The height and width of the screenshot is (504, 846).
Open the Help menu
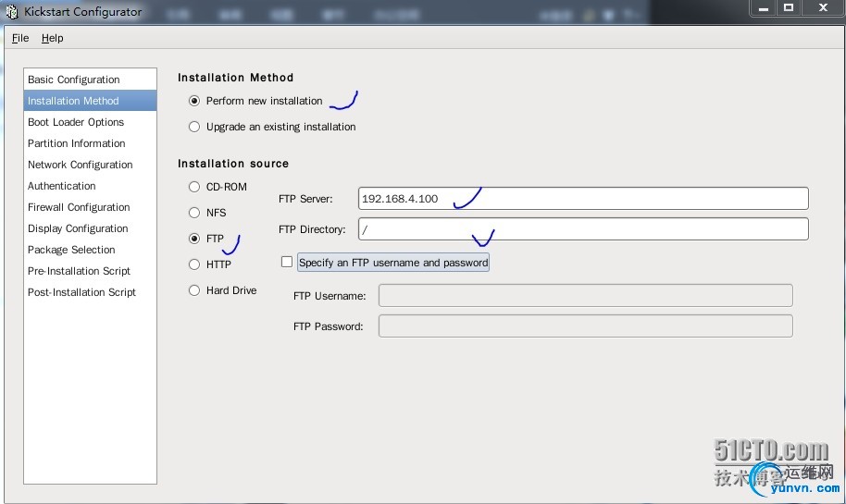[x=53, y=38]
